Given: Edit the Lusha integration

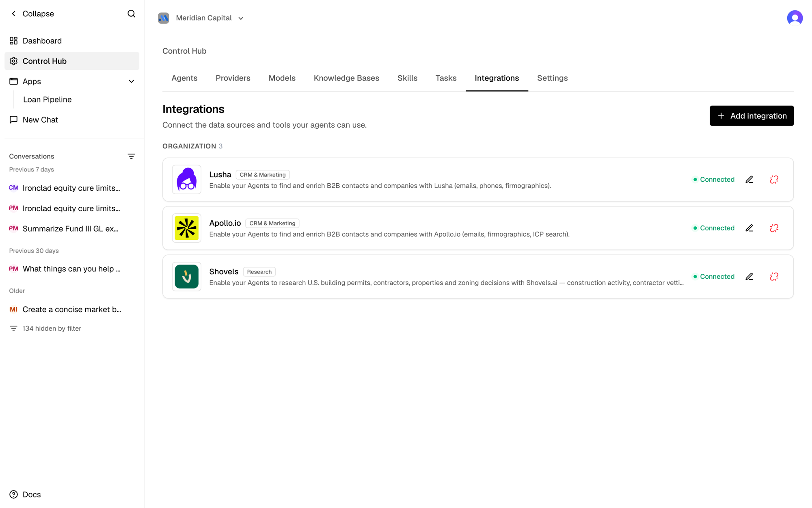Looking at the screenshot, I should pos(749,180).
